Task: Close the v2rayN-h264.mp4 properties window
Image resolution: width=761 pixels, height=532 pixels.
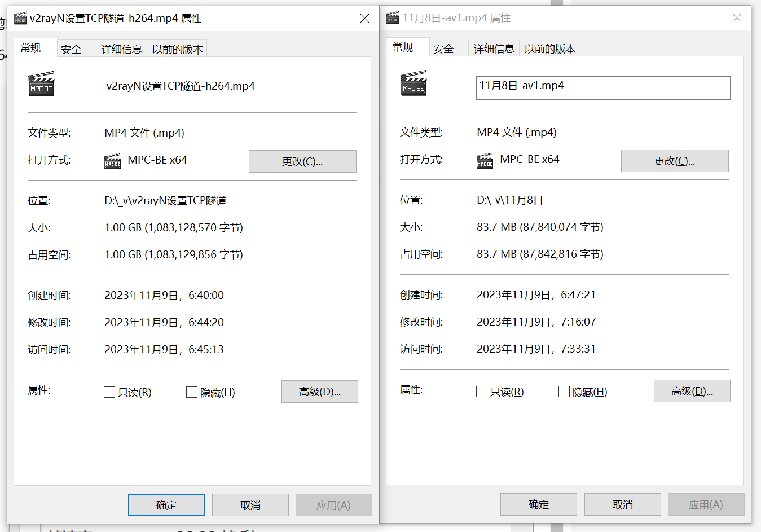Action: [364, 19]
